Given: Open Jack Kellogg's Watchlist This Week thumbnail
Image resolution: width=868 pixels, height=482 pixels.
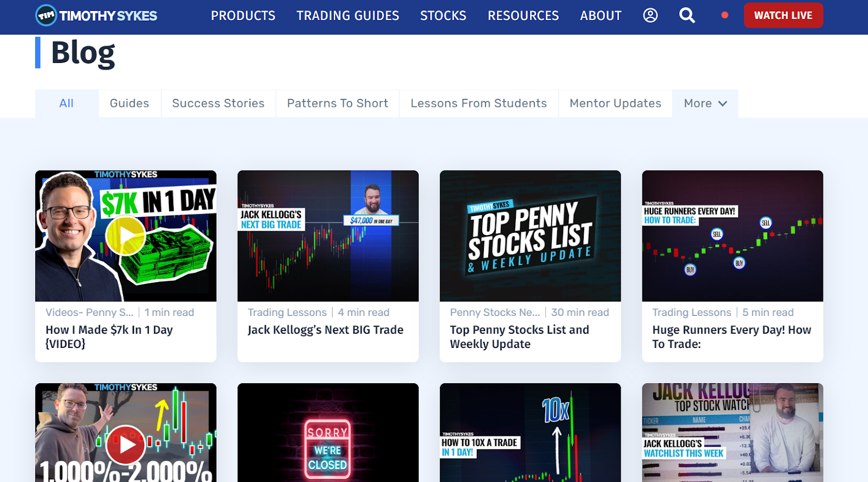Looking at the screenshot, I should 732,433.
